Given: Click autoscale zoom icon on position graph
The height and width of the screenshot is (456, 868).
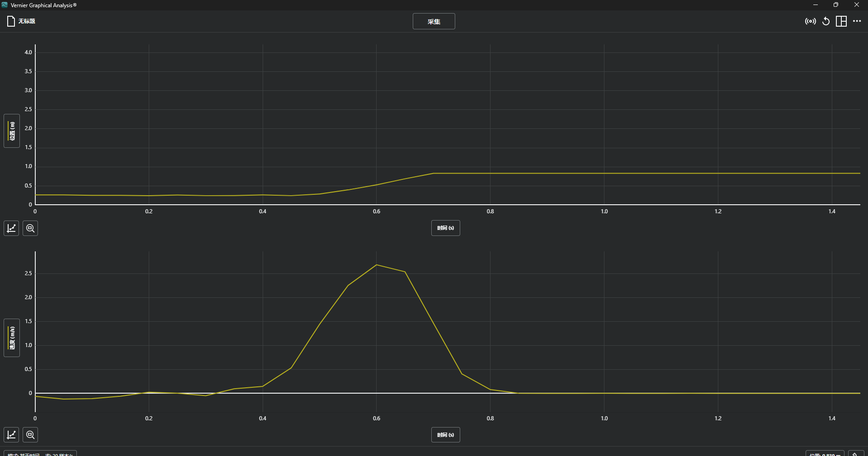Looking at the screenshot, I should point(30,228).
